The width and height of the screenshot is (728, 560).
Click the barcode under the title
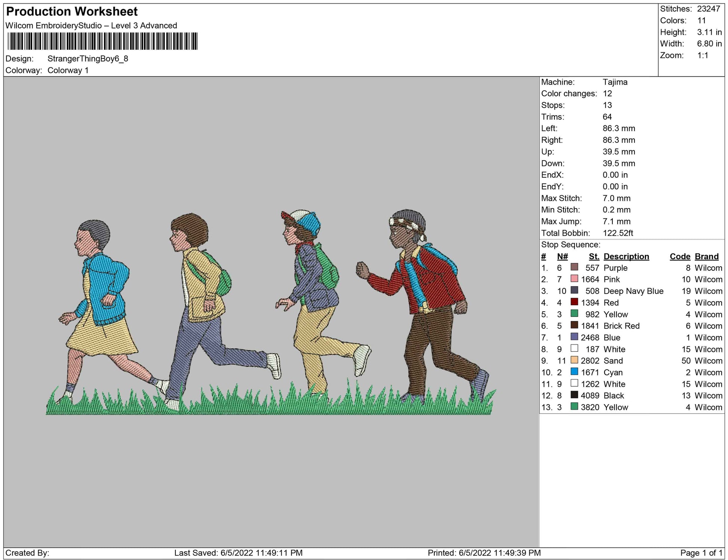coord(102,41)
